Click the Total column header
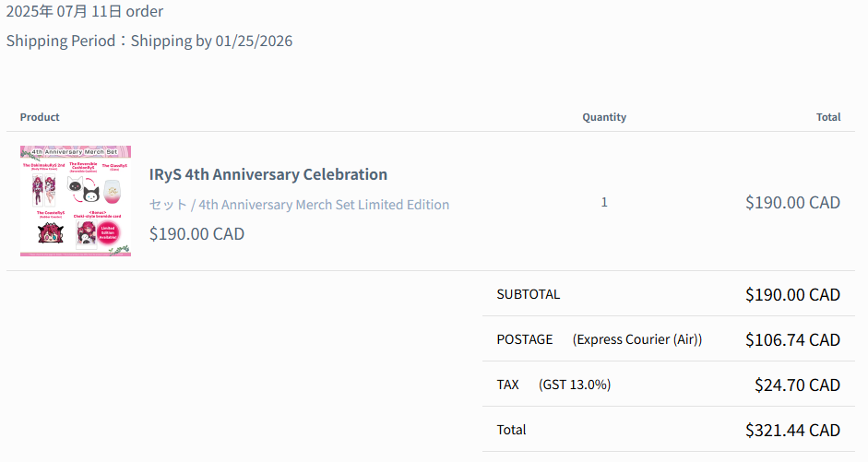Viewport: 868px width, 462px height. 828,117
